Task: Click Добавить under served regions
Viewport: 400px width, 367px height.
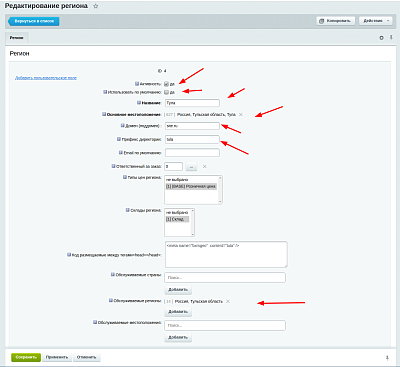Action: [x=178, y=312]
